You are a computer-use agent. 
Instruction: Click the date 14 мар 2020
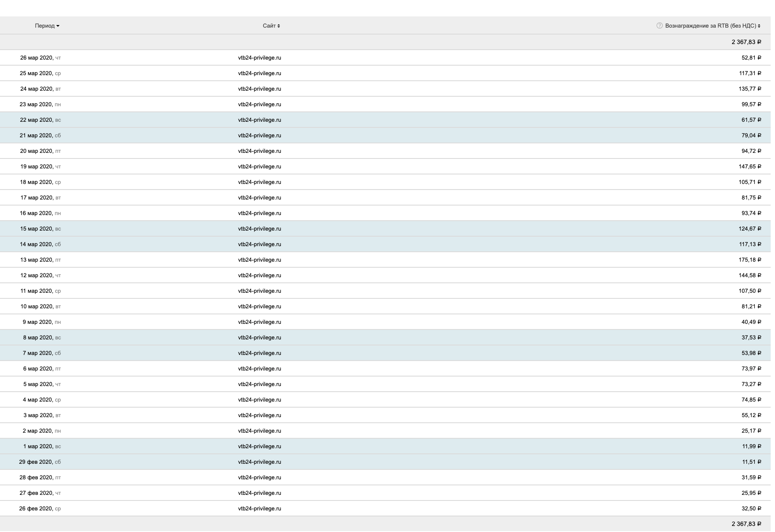[36, 244]
